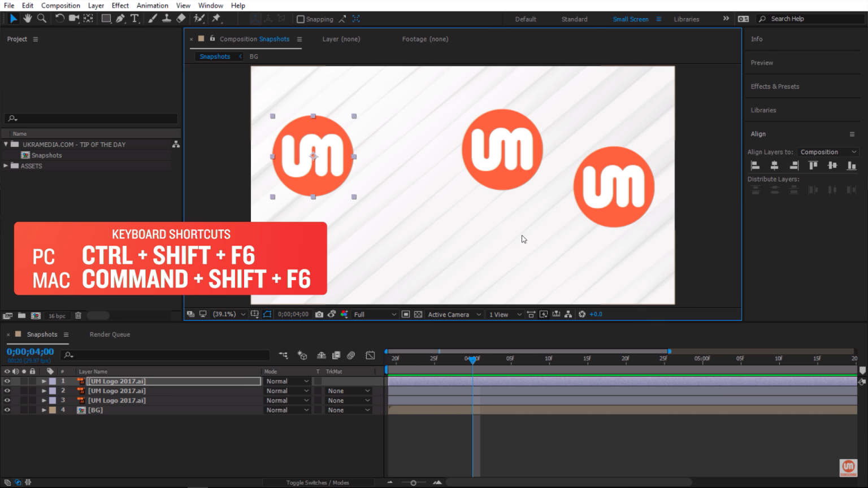
Task: Enable the Snapping checkbox
Action: click(x=301, y=19)
